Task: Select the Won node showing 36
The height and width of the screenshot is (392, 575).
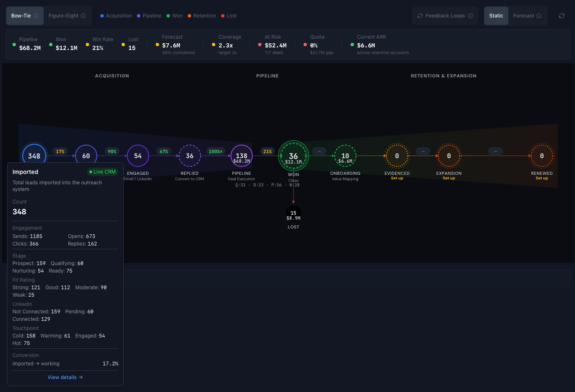Action: tap(294, 156)
